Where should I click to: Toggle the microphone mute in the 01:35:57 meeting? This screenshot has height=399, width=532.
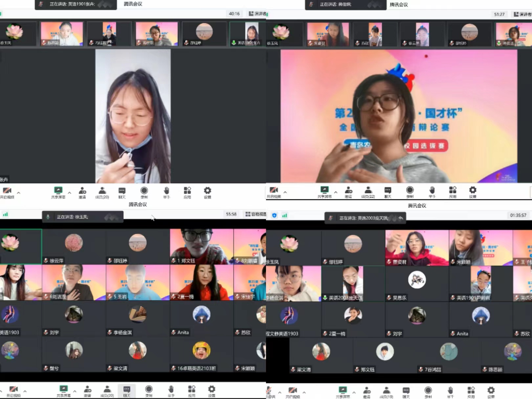pos(269,392)
